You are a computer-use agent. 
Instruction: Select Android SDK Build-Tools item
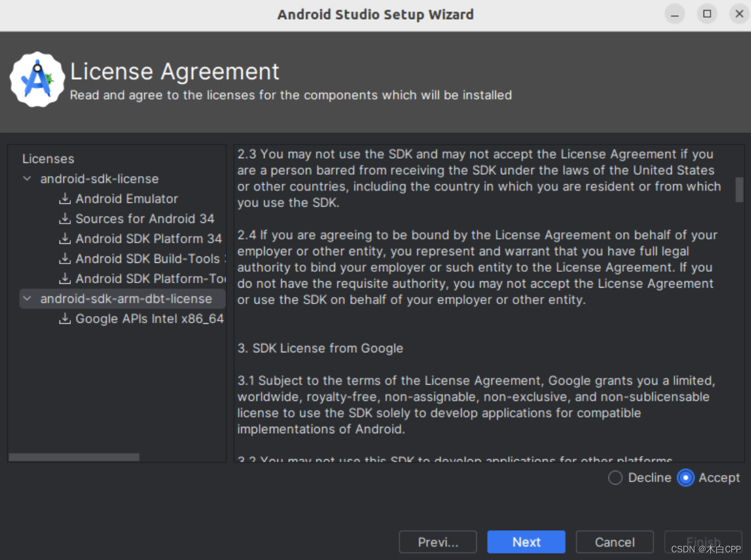[x=151, y=258]
